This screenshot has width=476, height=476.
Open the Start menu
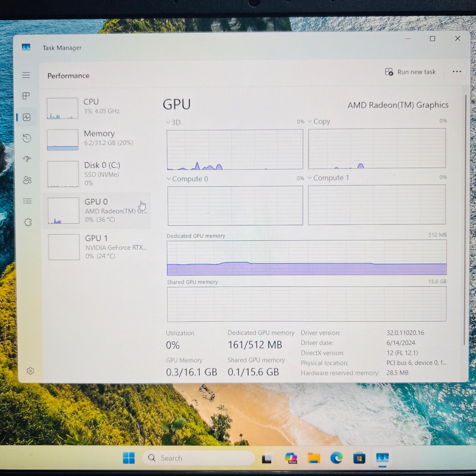click(129, 458)
